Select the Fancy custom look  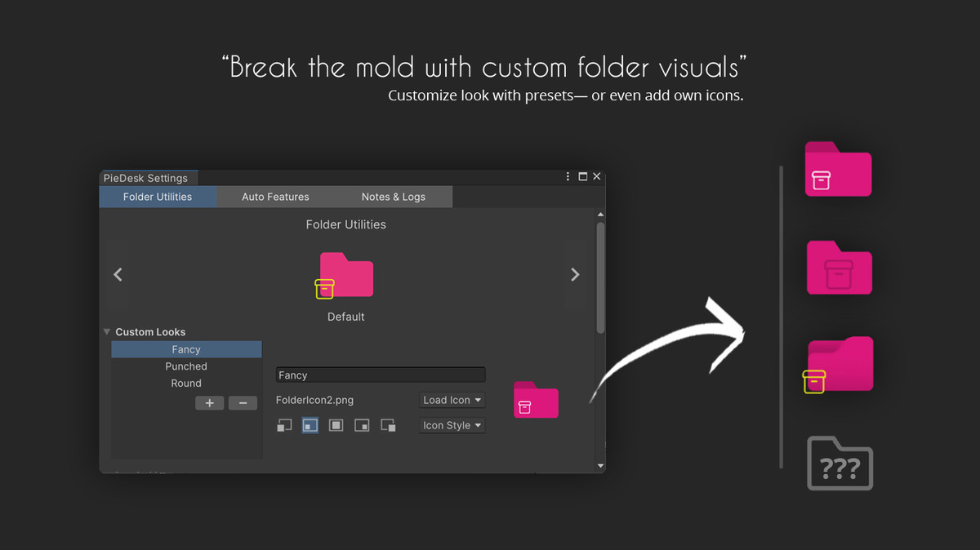186,349
